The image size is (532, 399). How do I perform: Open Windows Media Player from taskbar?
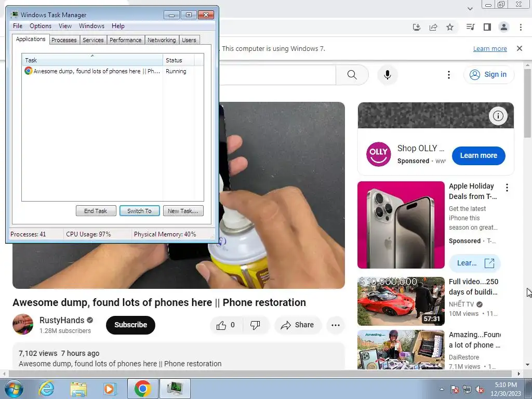[x=110, y=389]
